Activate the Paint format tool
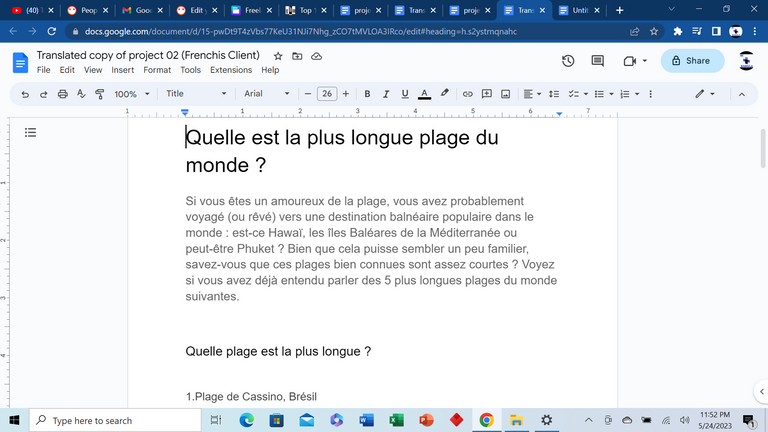768x432 pixels. (x=99, y=94)
